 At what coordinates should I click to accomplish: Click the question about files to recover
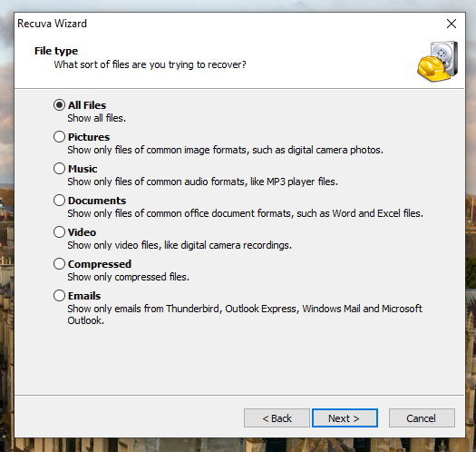click(x=150, y=64)
